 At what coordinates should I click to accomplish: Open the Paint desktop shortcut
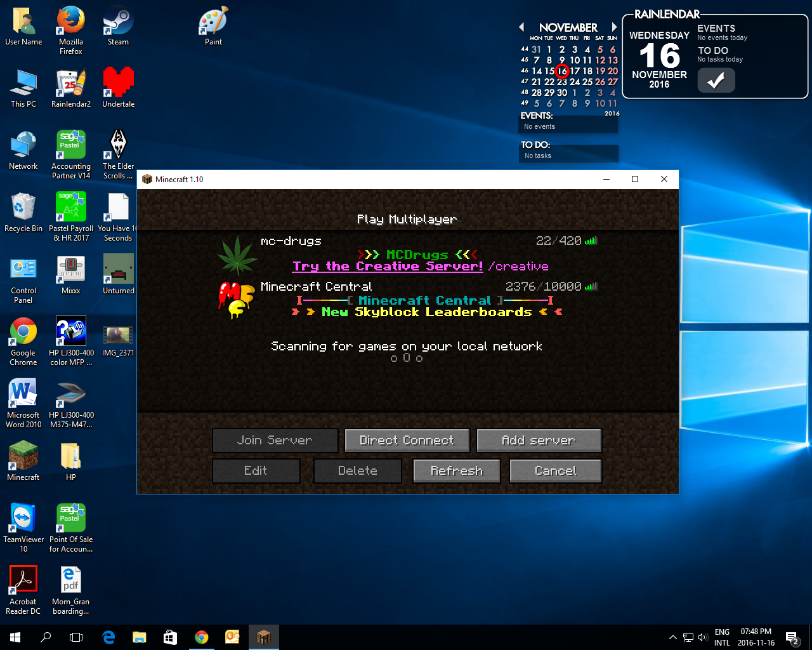pos(213,26)
